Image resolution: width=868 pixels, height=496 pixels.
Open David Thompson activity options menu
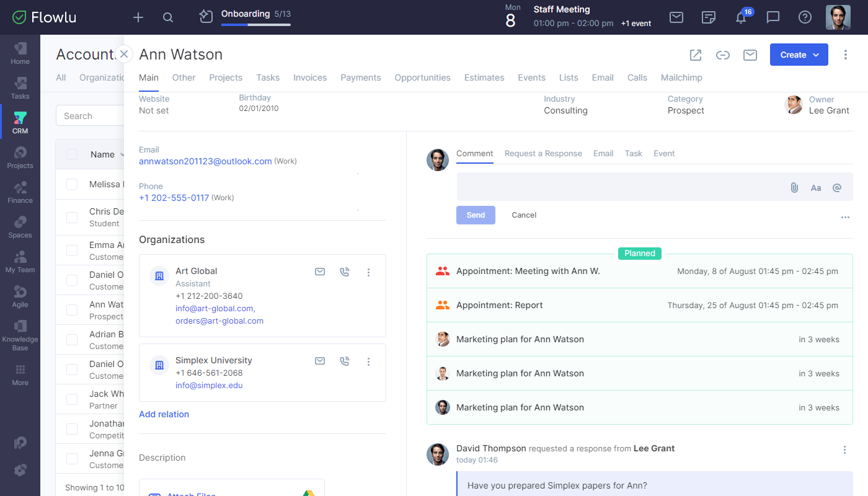[x=844, y=450]
